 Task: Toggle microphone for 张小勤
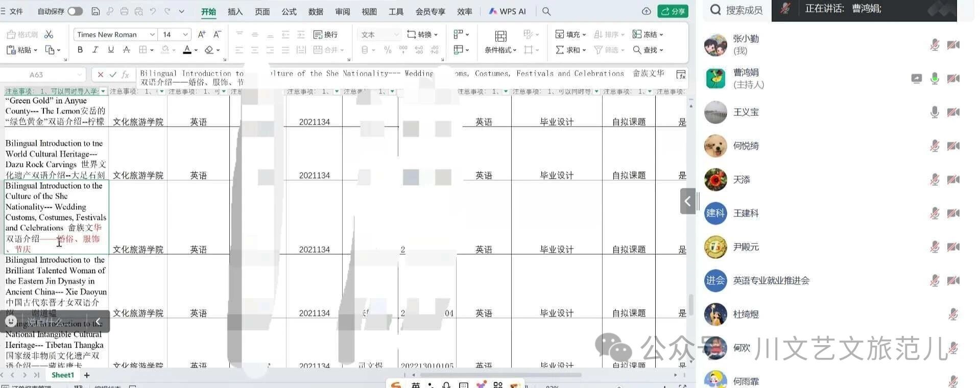(x=935, y=45)
